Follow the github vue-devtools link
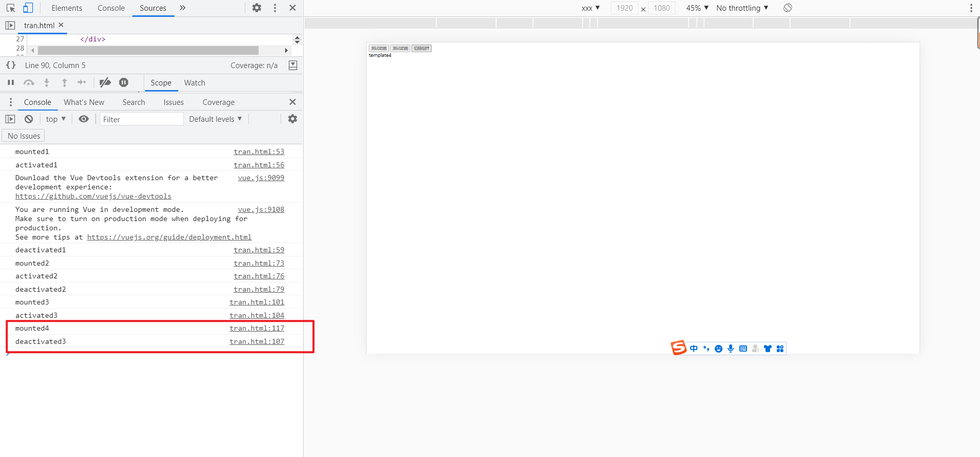This screenshot has height=457, width=980. pyautogui.click(x=93, y=197)
